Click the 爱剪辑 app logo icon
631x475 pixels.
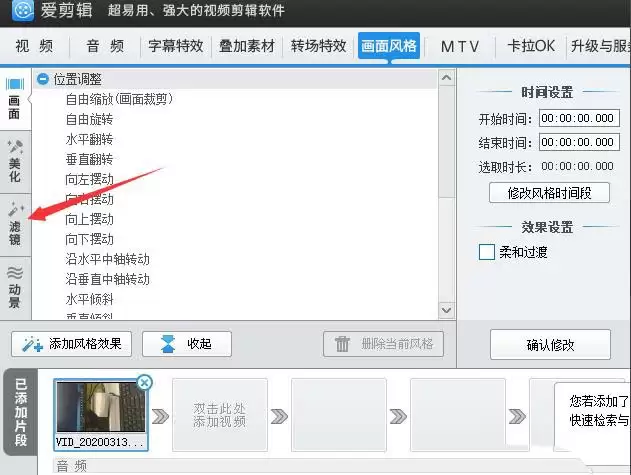[23, 10]
